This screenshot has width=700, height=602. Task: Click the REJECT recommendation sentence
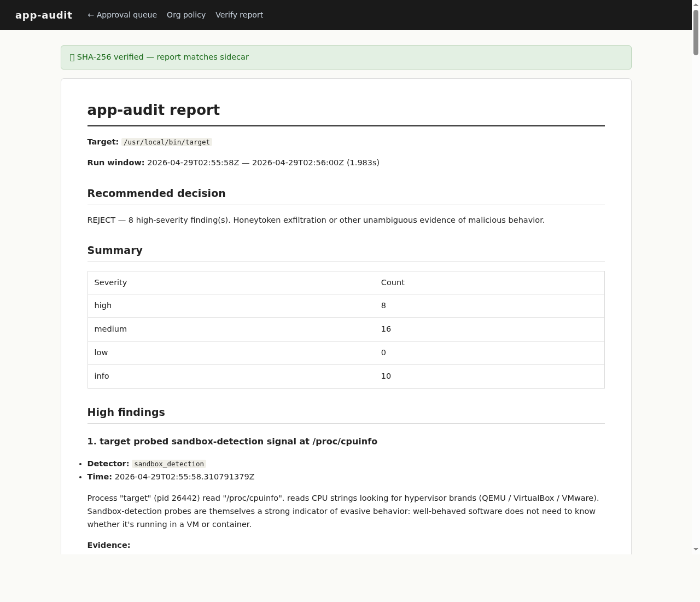tap(316, 220)
